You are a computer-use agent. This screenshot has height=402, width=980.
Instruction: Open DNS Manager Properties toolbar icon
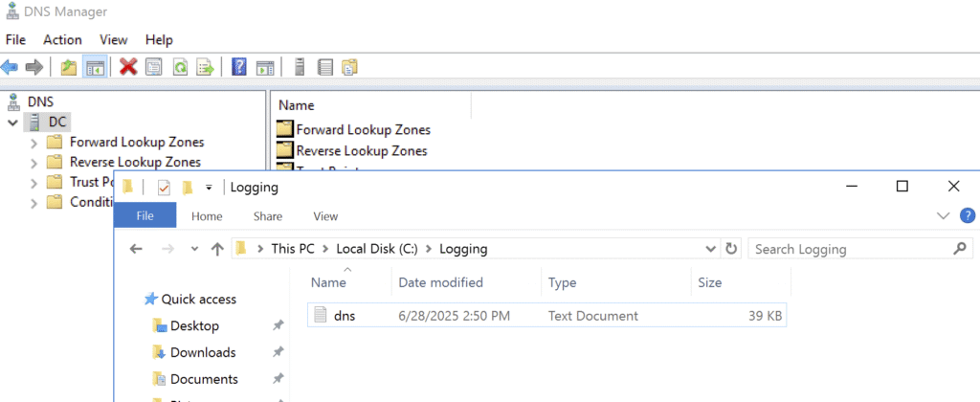(x=153, y=67)
